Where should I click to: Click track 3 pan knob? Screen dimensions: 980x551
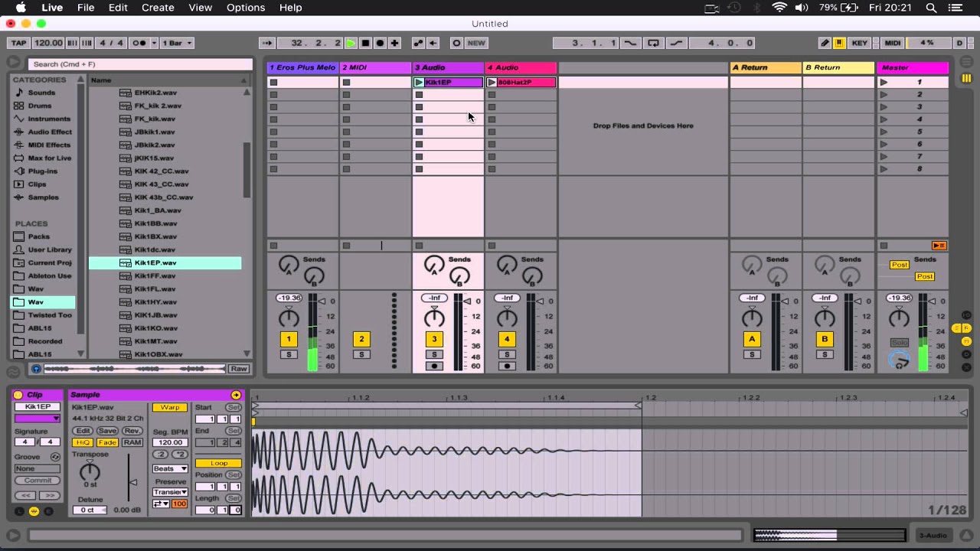point(434,317)
